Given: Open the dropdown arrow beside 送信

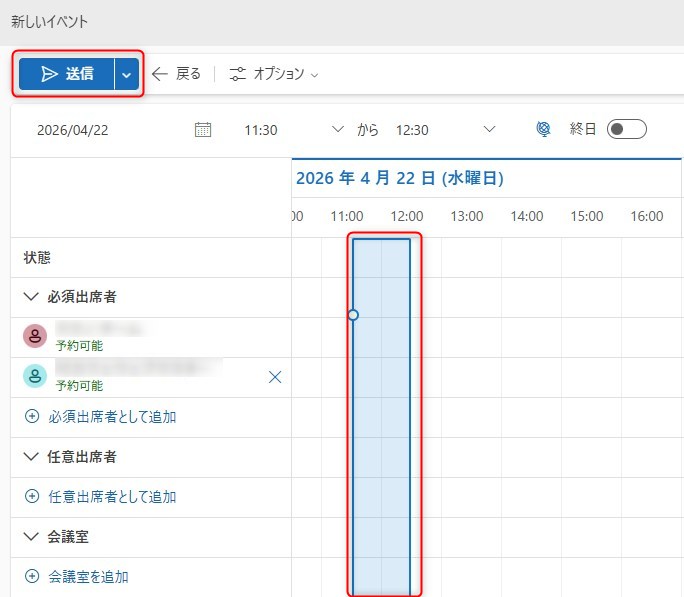Looking at the screenshot, I should click(126, 74).
